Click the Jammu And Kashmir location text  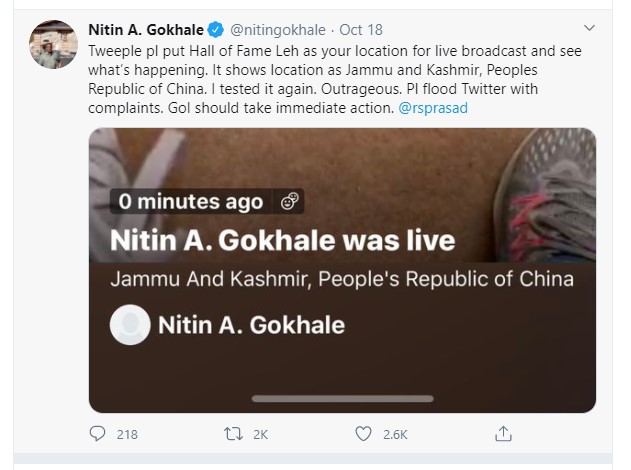(341, 279)
